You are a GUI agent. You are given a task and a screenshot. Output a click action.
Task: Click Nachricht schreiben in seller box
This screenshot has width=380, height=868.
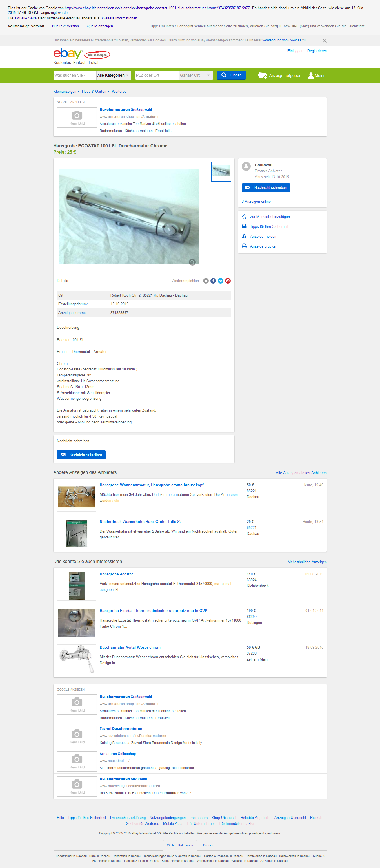click(266, 188)
